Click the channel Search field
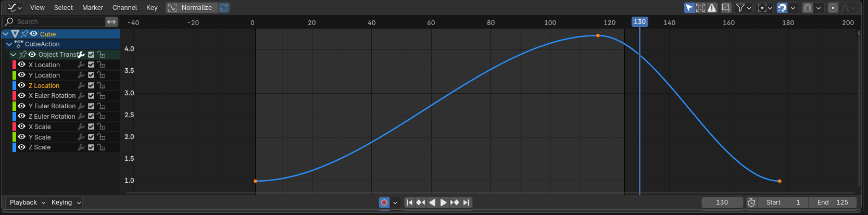 [54, 22]
